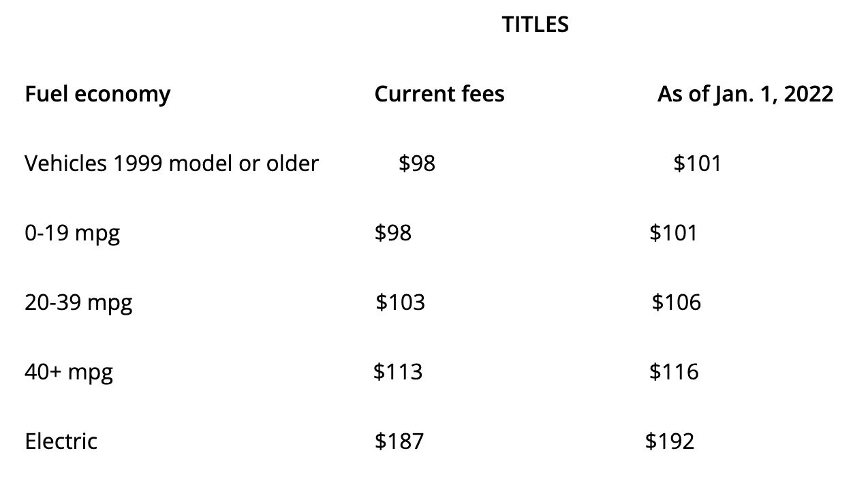Click the As of Jan. 1, 2022 header
This screenshot has width=868, height=485.
pyautogui.click(x=745, y=94)
